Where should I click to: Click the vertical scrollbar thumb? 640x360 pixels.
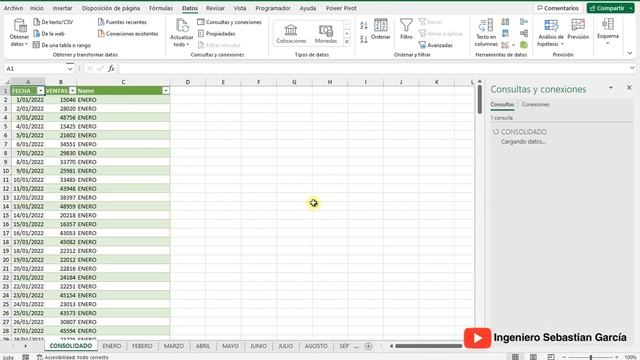click(480, 99)
